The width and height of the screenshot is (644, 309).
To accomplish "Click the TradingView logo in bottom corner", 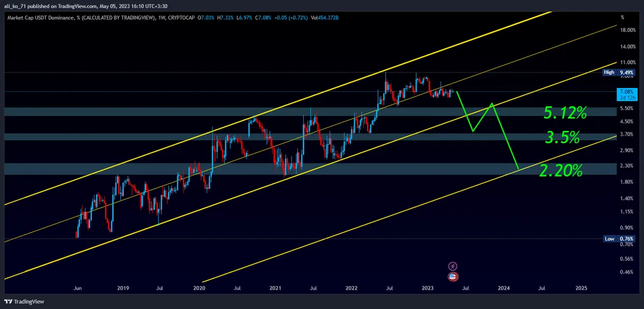I will (x=25, y=301).
